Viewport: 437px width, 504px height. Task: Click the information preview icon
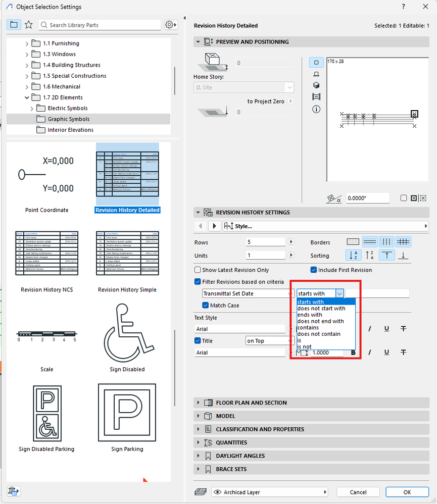pyautogui.click(x=316, y=109)
